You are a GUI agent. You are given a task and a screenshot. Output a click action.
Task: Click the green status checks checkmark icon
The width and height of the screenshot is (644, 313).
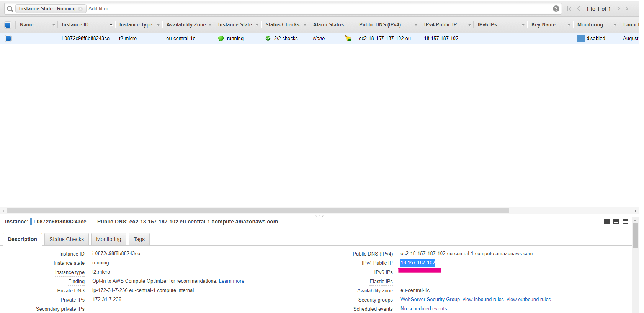click(268, 38)
